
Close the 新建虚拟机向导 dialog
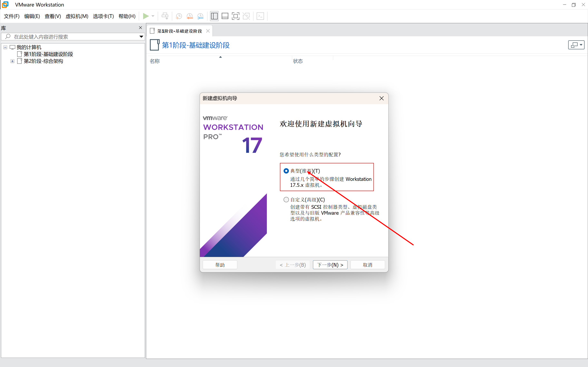381,98
